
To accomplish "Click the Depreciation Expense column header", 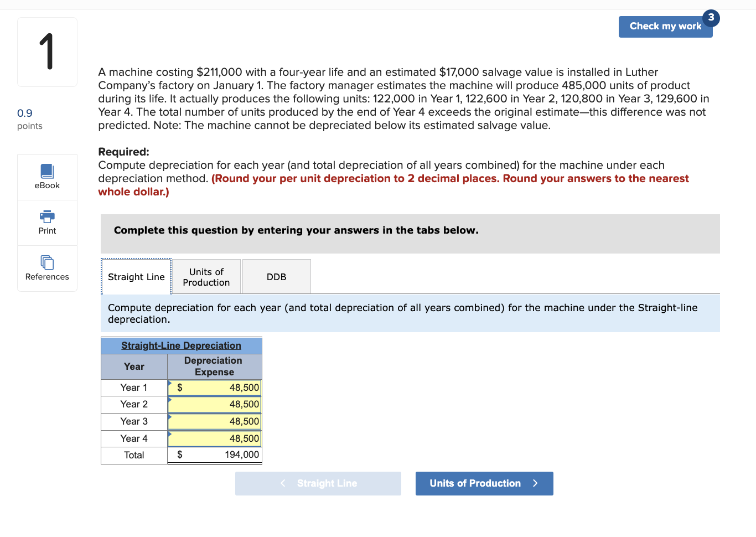I will [214, 366].
